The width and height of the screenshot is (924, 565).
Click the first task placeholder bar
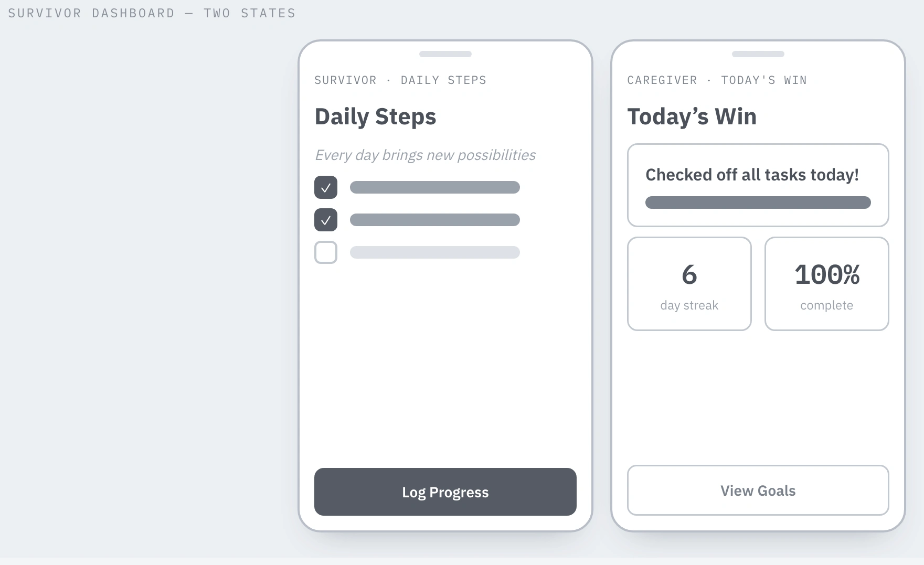(x=435, y=187)
